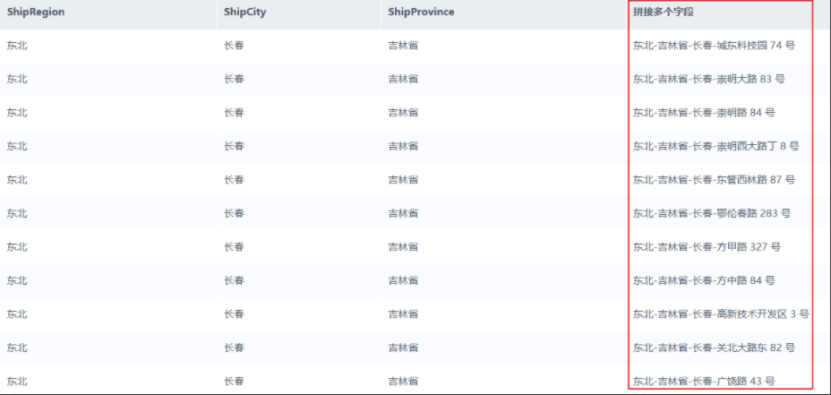Select the cell ending with 高新技术开发区 3 号
The width and height of the screenshot is (831, 395).
721,314
